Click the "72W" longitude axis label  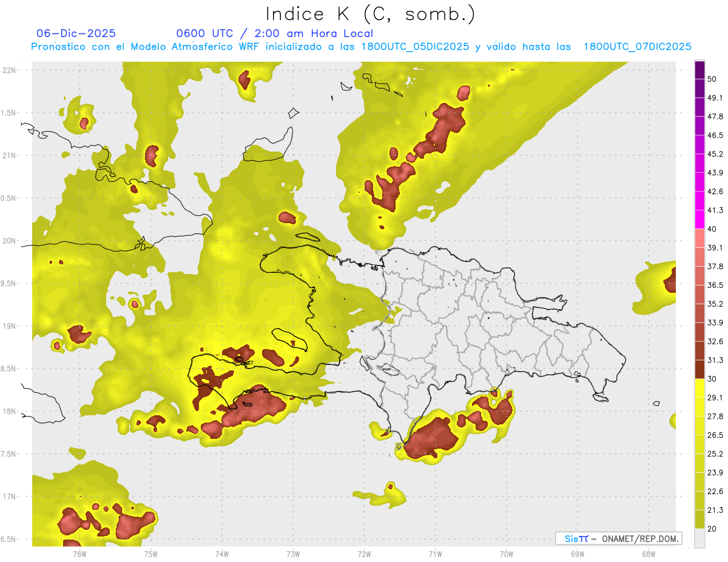pyautogui.click(x=364, y=554)
